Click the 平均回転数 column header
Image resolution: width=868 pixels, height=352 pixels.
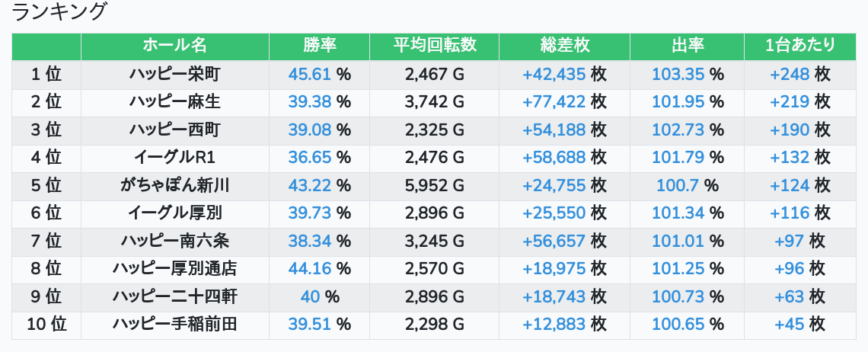pos(434,46)
